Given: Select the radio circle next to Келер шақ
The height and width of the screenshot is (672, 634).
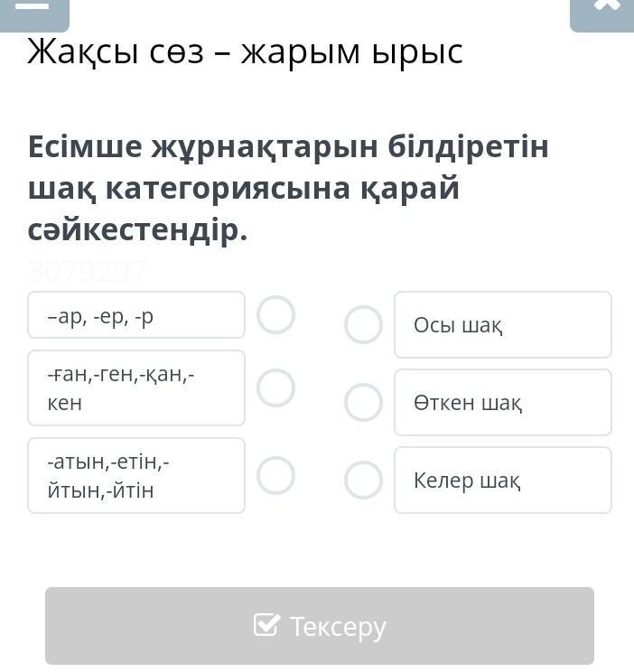Looking at the screenshot, I should 363,480.
